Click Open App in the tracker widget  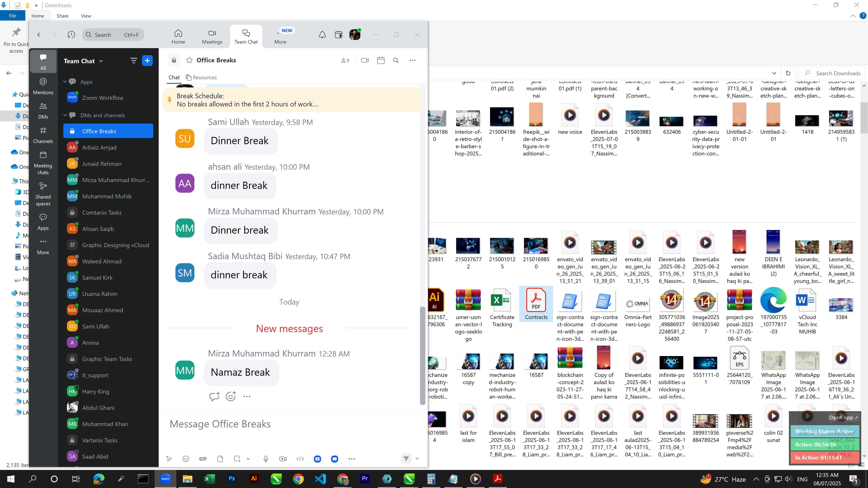pyautogui.click(x=843, y=418)
